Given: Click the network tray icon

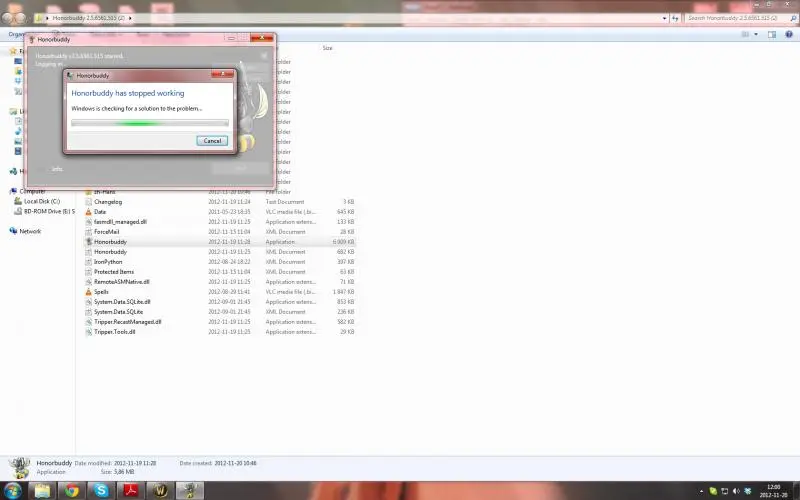Looking at the screenshot, I should coord(724,491).
